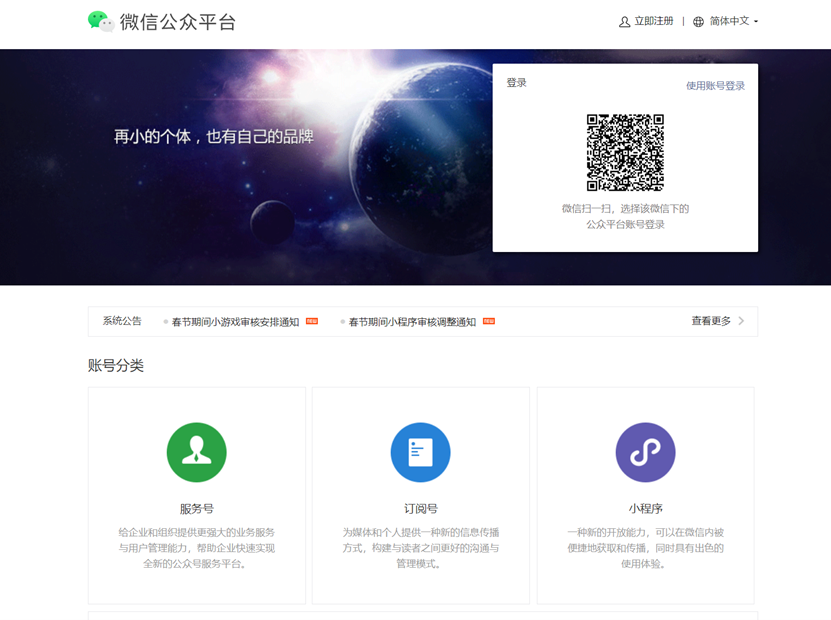The height and width of the screenshot is (620, 831).
Task: Click the user icon beside 立即注册
Action: (624, 22)
